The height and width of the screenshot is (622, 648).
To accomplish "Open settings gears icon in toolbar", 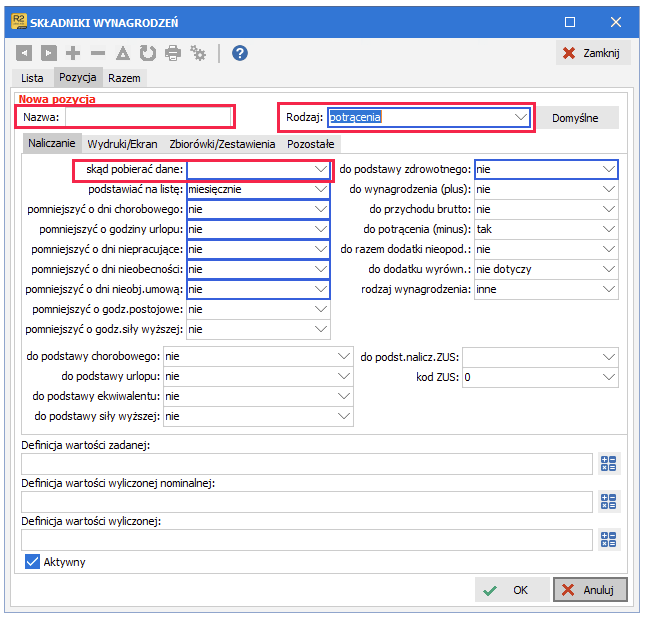I will (x=198, y=53).
